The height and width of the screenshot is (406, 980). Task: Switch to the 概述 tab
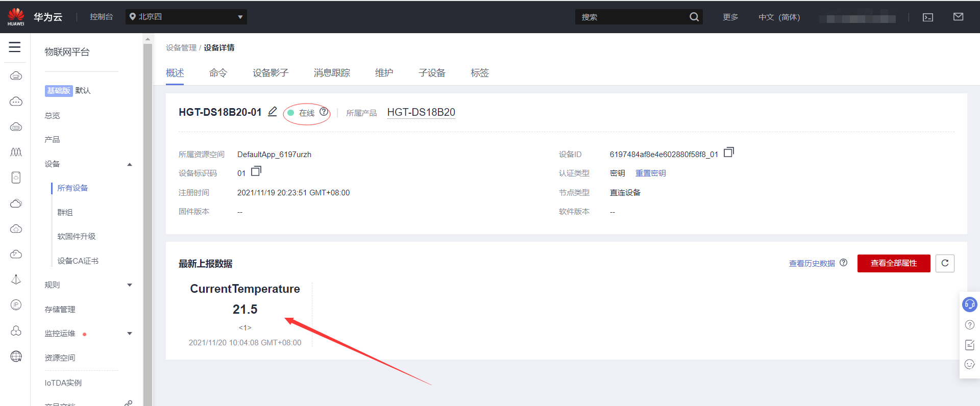click(x=175, y=73)
